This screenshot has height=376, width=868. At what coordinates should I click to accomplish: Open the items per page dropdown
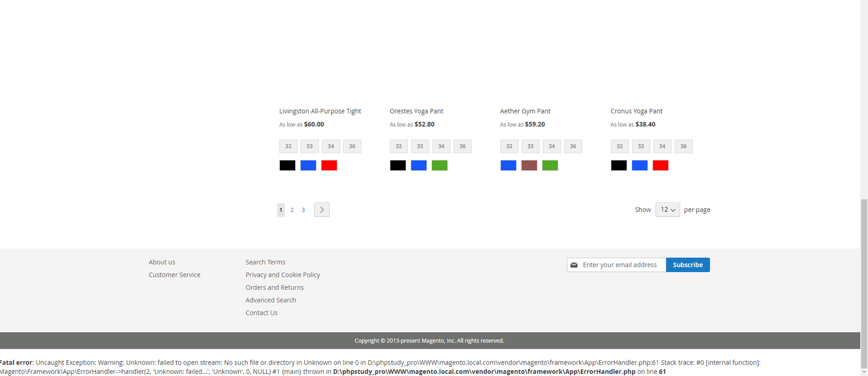667,210
